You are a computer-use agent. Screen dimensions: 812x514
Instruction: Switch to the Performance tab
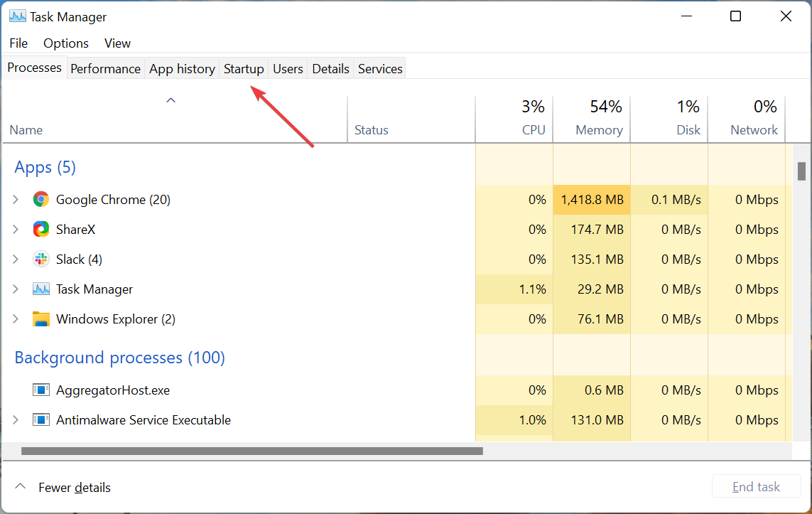106,69
